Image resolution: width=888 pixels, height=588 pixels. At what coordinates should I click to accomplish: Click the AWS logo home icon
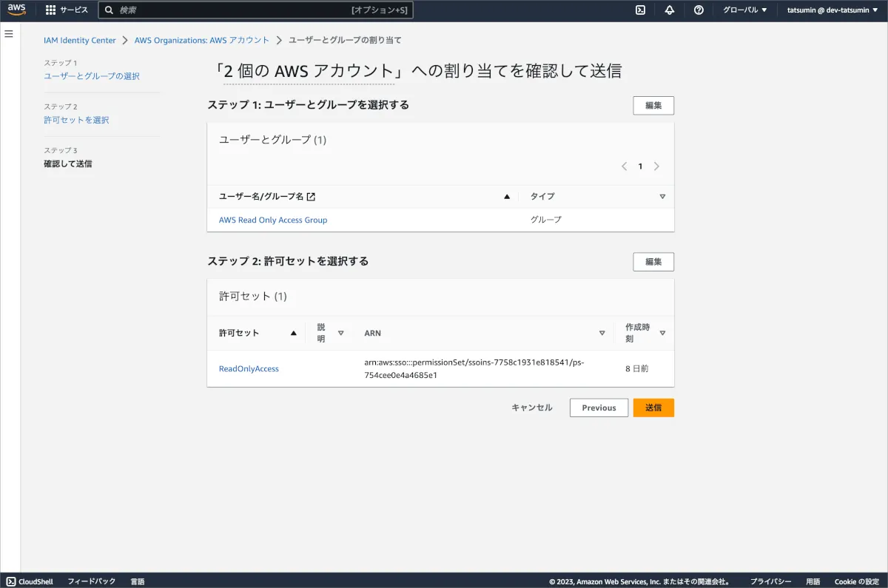(16, 10)
